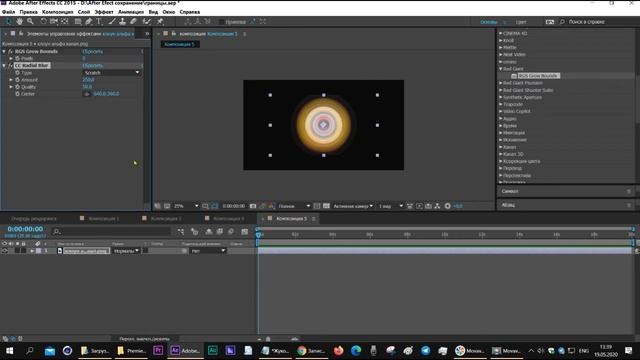Toggle the snapping checkbox in the toolbar

point(222,22)
